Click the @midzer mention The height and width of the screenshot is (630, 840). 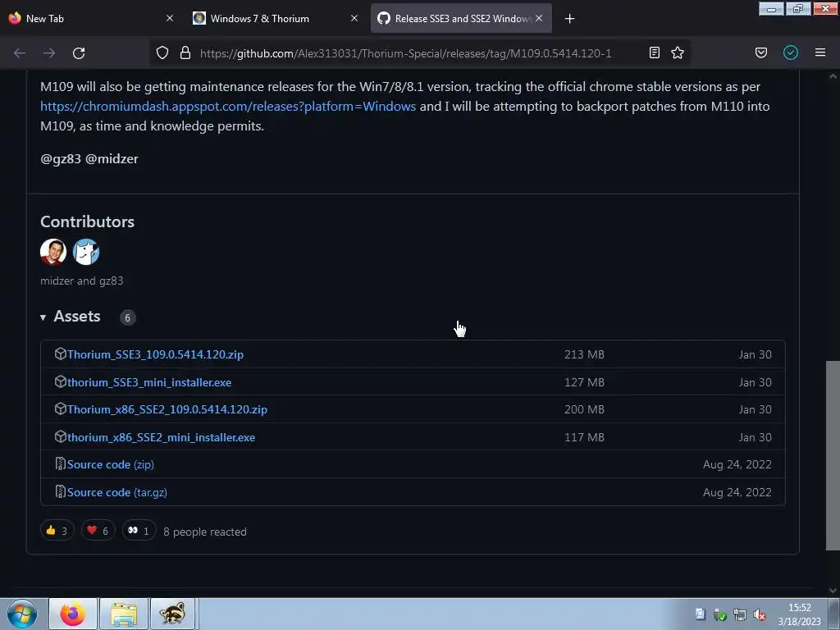(112, 158)
